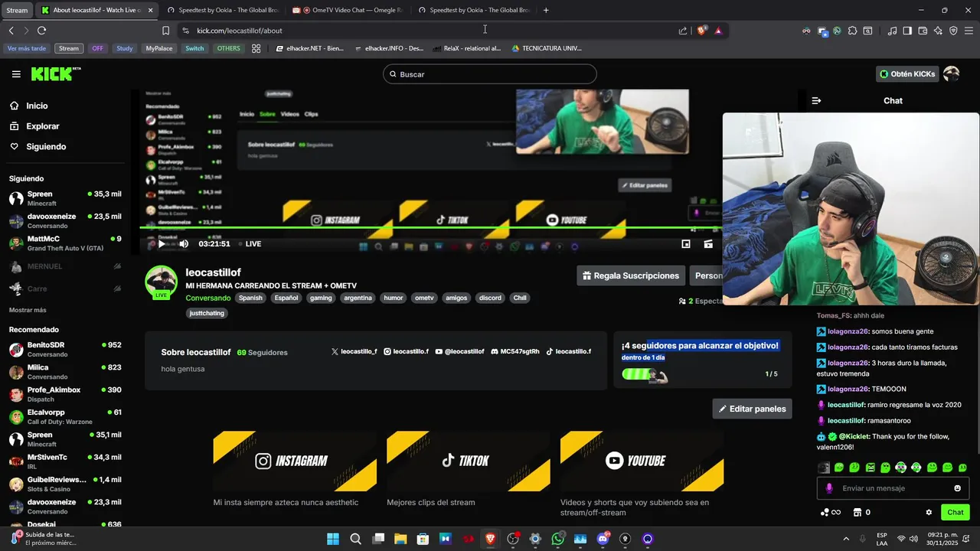980x551 pixels.
Task: Click the message input Enviar un mensaje
Action: coord(893,488)
